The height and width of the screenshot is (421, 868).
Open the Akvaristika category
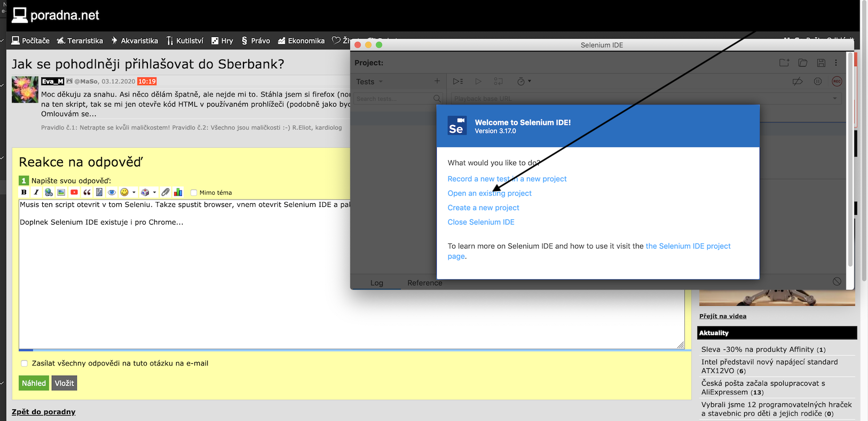coord(135,41)
